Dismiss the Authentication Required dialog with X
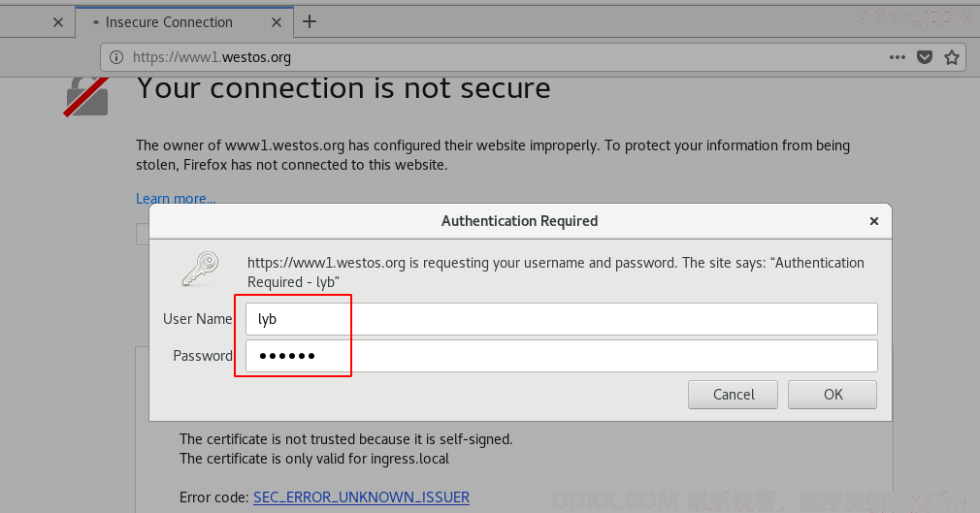This screenshot has height=513, width=980. tap(873, 221)
